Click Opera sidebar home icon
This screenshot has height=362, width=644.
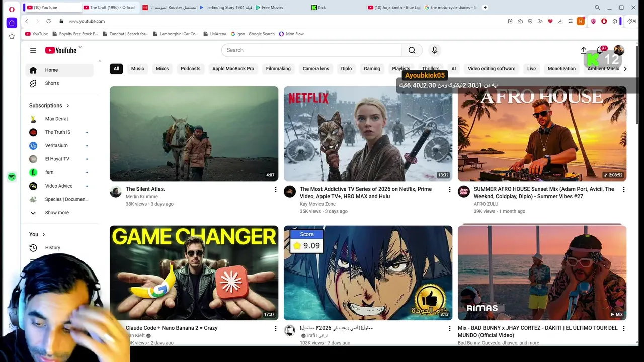tap(12, 23)
